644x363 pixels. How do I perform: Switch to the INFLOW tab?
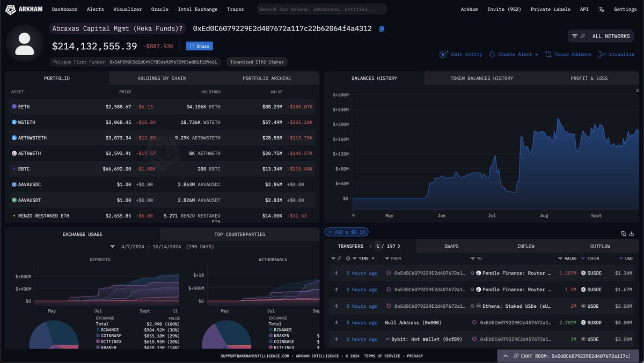point(525,246)
